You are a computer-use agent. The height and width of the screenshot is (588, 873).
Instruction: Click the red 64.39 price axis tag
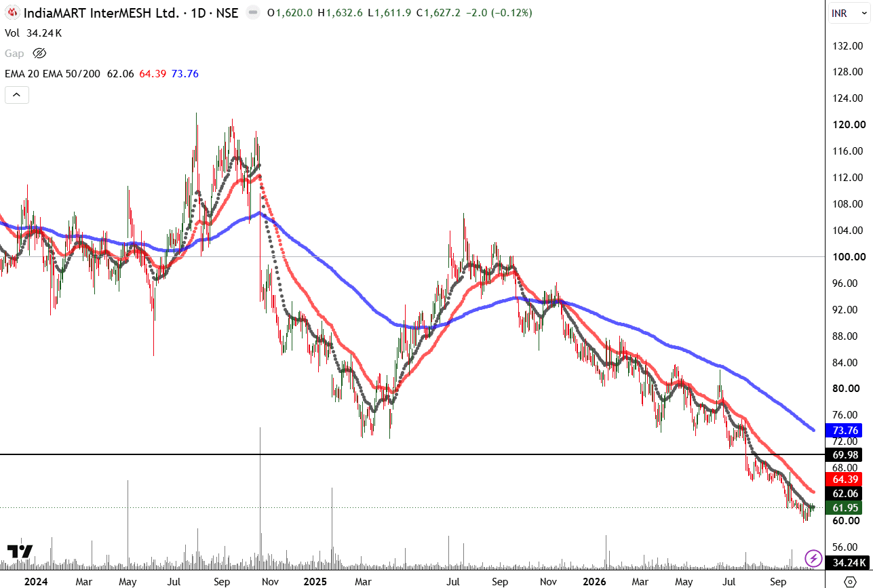coord(845,479)
